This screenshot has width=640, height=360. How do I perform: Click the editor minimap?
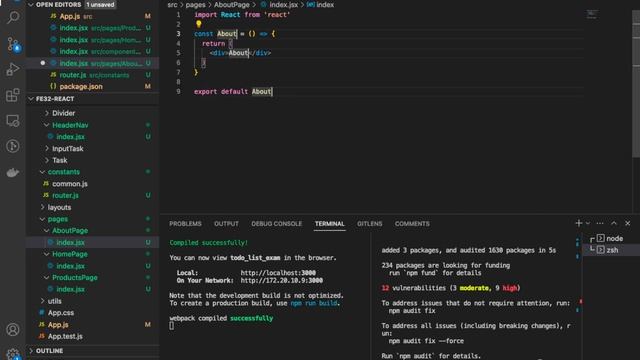592,15
